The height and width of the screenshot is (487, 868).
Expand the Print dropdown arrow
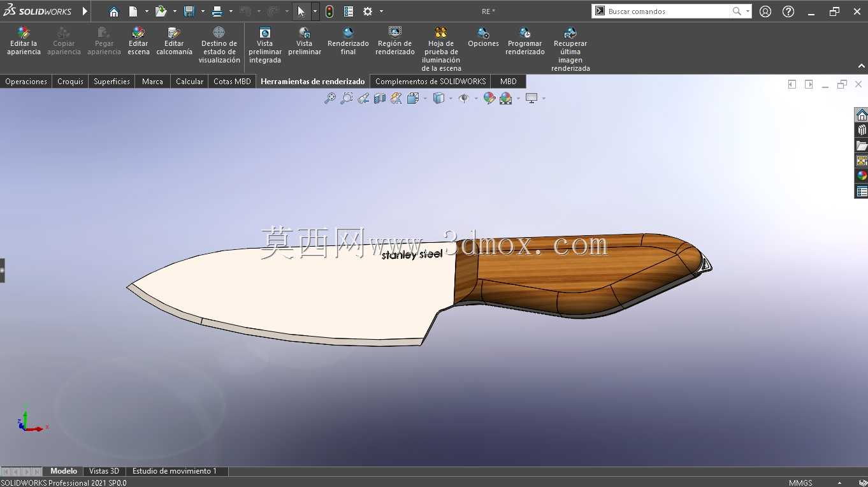click(231, 11)
